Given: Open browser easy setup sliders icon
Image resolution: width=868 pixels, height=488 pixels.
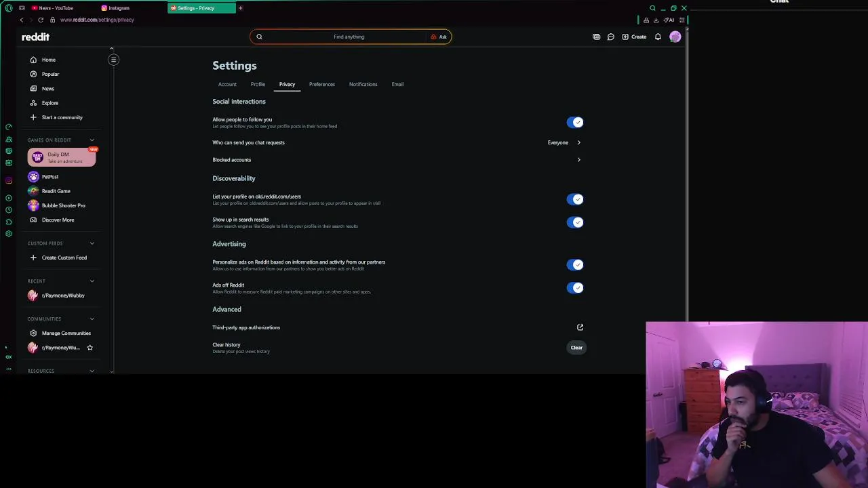Looking at the screenshot, I should [x=682, y=20].
